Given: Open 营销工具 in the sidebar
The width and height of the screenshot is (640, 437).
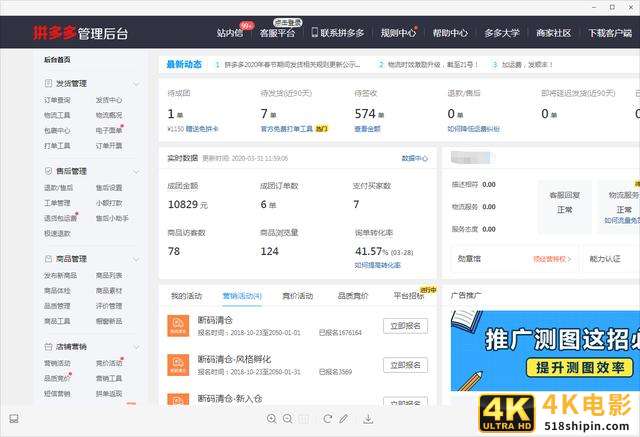Looking at the screenshot, I should click(109, 378).
